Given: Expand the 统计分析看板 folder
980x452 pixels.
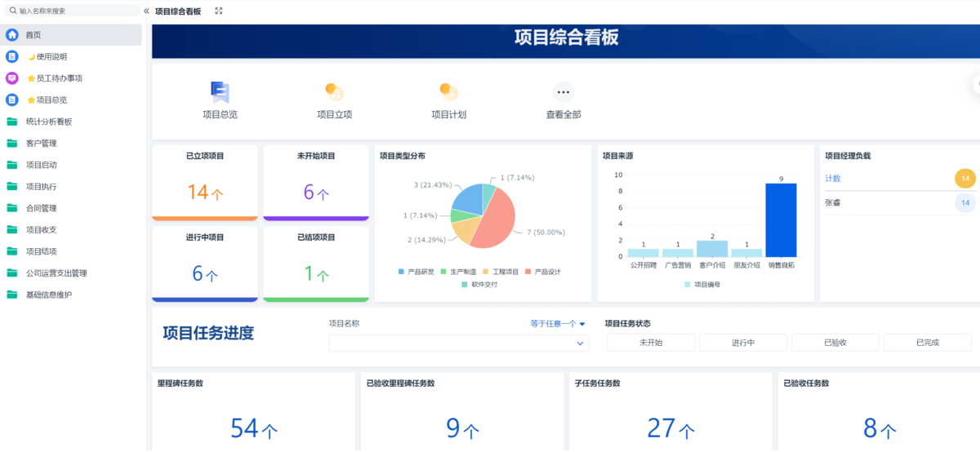Looking at the screenshot, I should [49, 122].
